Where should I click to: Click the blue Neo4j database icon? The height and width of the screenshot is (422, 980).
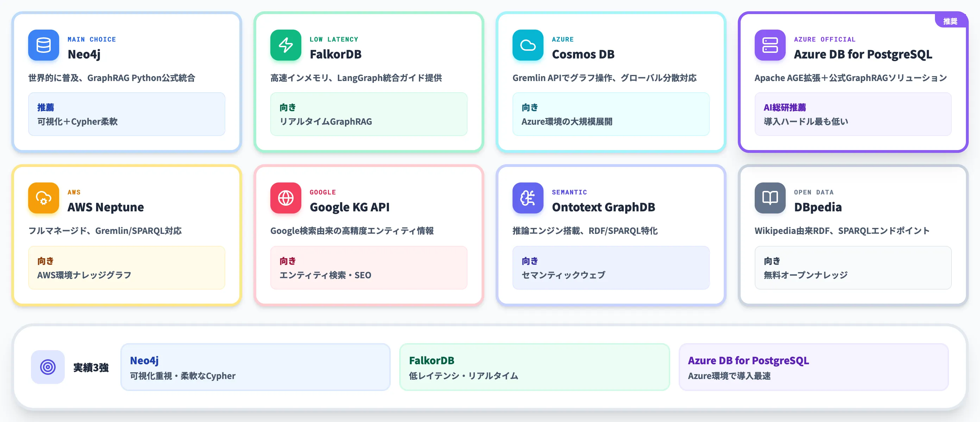pos(43,45)
